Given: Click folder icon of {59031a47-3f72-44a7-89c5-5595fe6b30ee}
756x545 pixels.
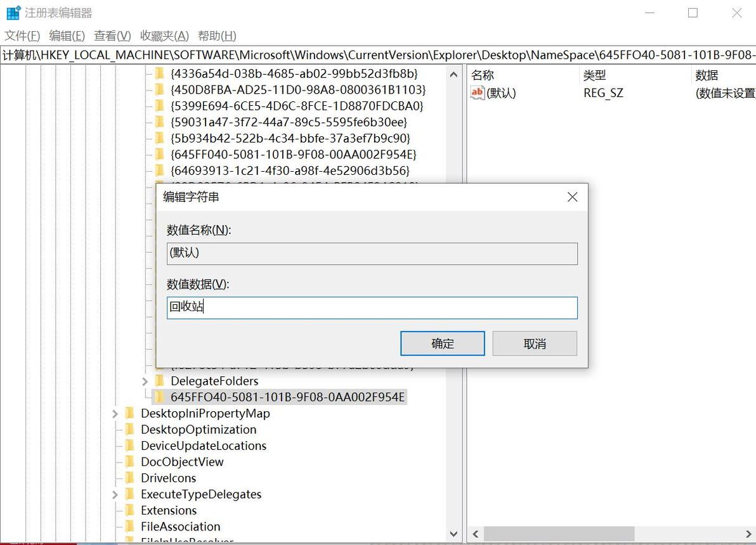Looking at the screenshot, I should point(160,122).
